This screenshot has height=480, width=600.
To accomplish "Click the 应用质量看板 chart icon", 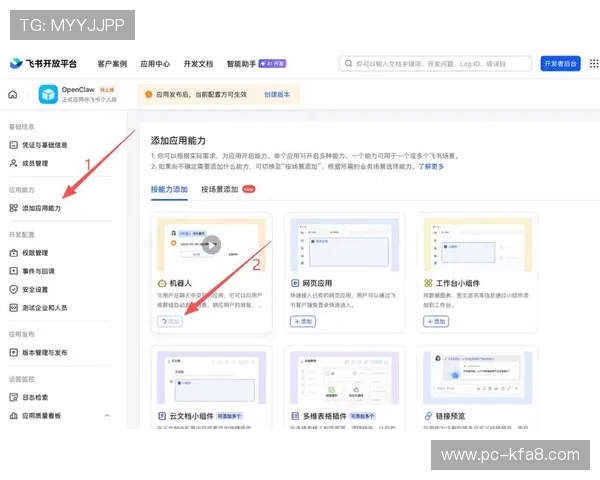I will [x=13, y=416].
